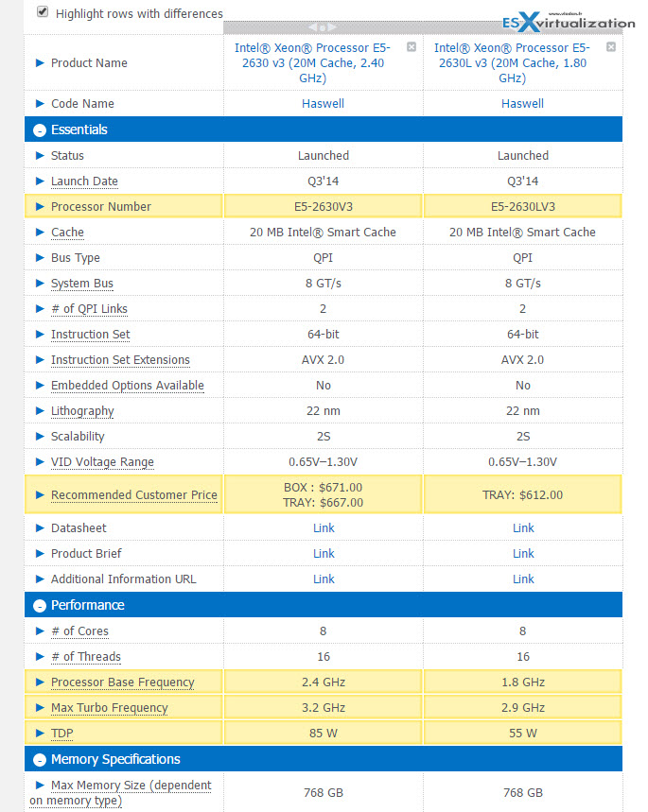Expand the Max Memory Size row arrow
Image resolution: width=648 pixels, height=812 pixels.
point(40,786)
